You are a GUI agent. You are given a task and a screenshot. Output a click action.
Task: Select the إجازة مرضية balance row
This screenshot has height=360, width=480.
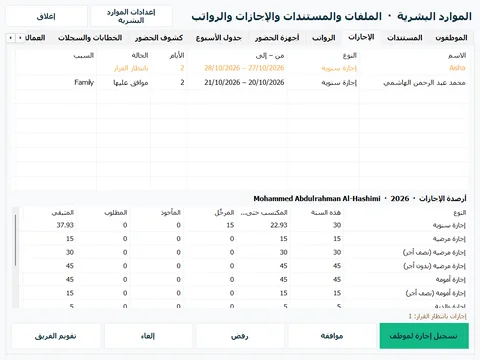[x=243, y=239]
